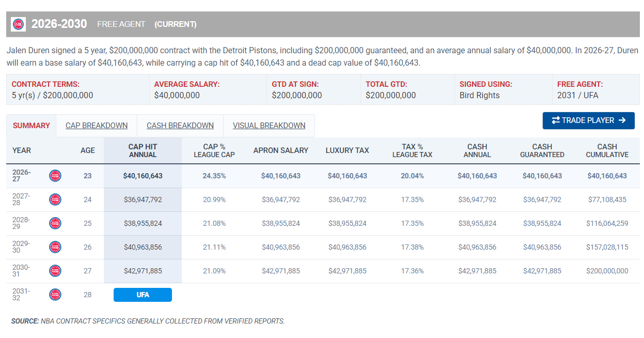Click the (CURRENT) label in the header
Screen dimensions: 644x338
coord(176,24)
